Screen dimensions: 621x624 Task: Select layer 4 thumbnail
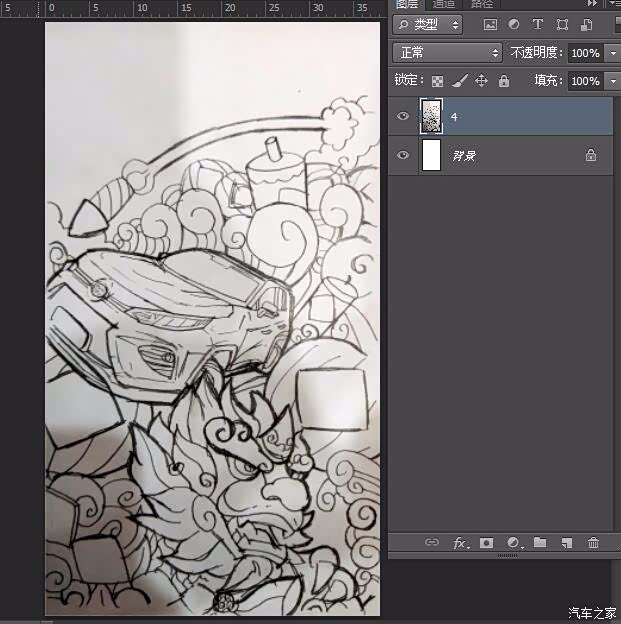pyautogui.click(x=431, y=116)
